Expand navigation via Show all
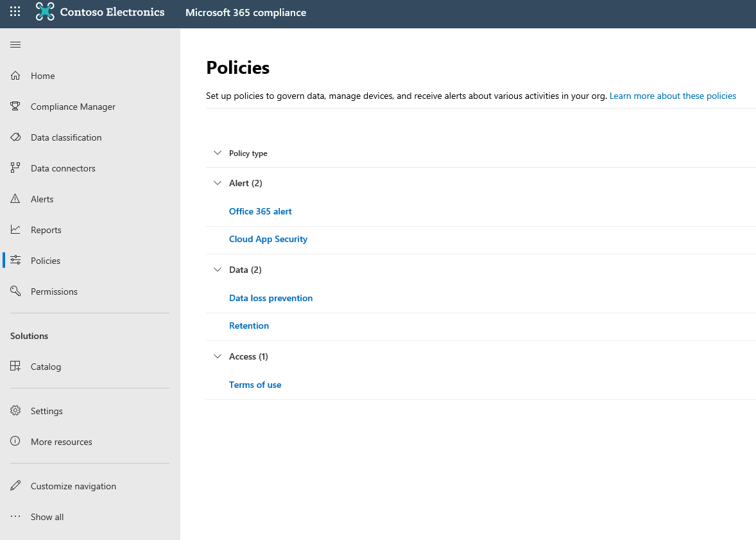756x540 pixels. click(x=47, y=516)
